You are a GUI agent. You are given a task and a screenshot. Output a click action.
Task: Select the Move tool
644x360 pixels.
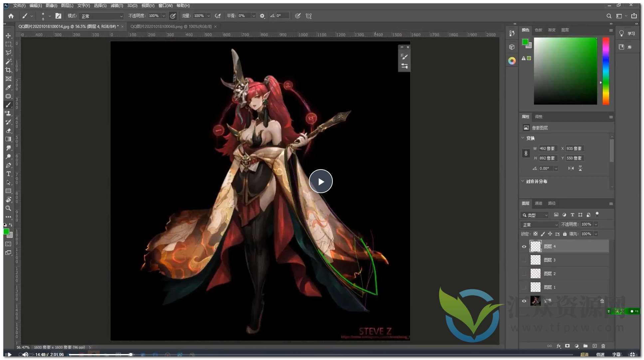click(8, 36)
